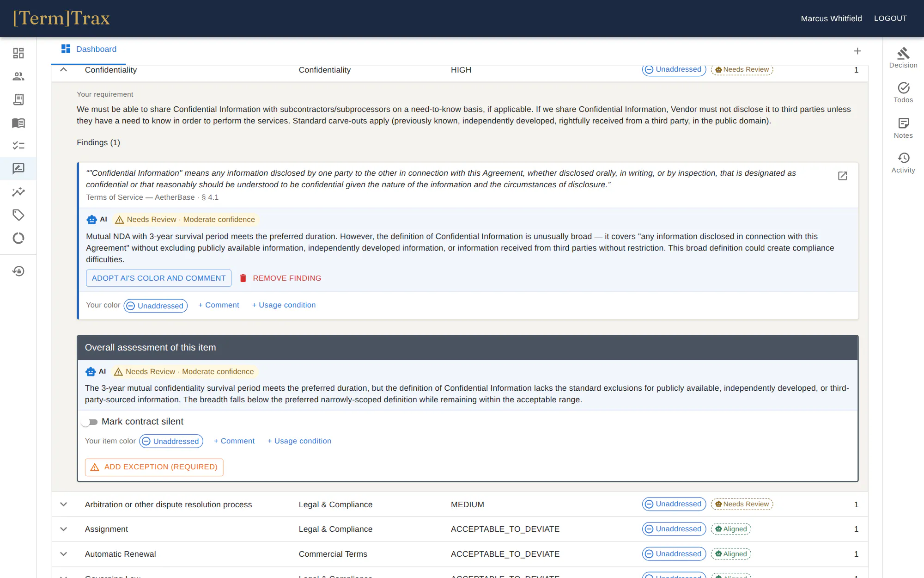The height and width of the screenshot is (578, 924).
Task: Click LOGOUT in header
Action: coord(890,18)
